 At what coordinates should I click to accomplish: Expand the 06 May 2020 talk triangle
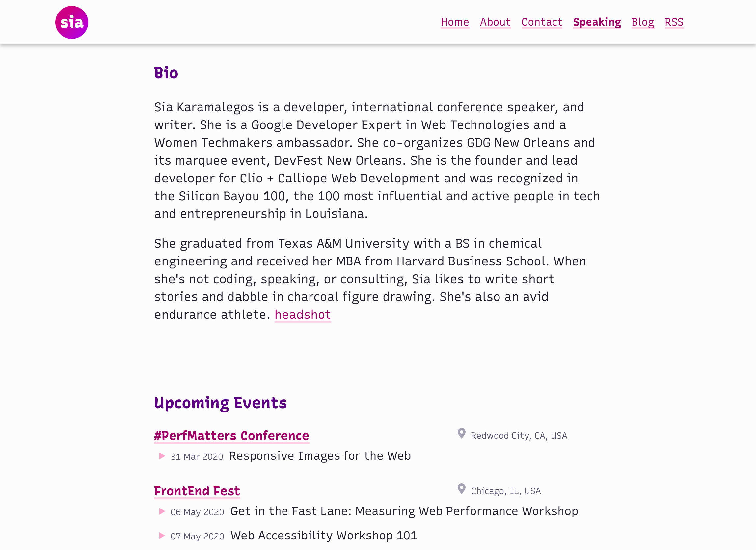tap(162, 511)
